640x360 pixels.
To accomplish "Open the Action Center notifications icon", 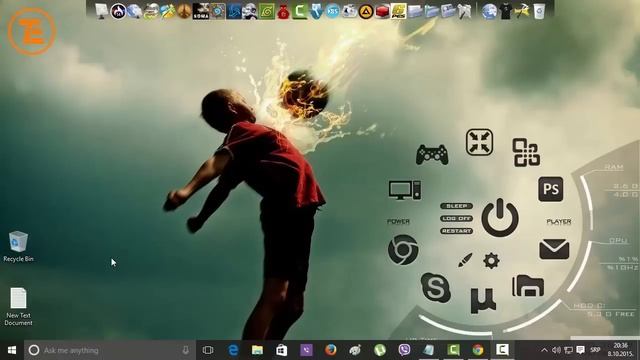I will click(x=580, y=350).
